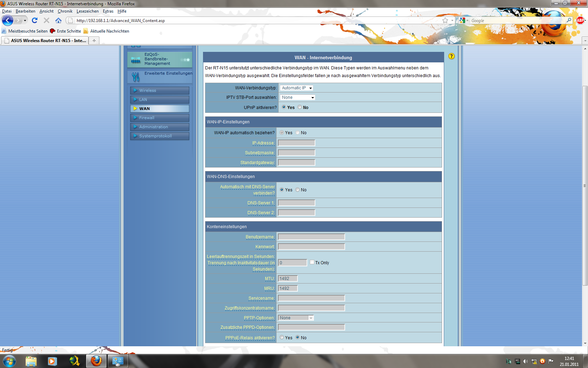Open the media player taskbar icon
588x368 pixels.
point(52,361)
